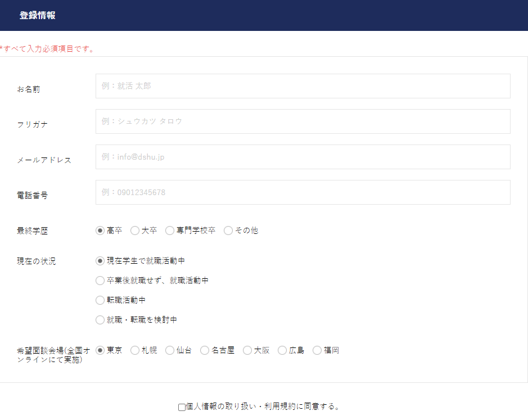Click the フリガナ katakana input field
This screenshot has width=528, height=420.
point(303,121)
